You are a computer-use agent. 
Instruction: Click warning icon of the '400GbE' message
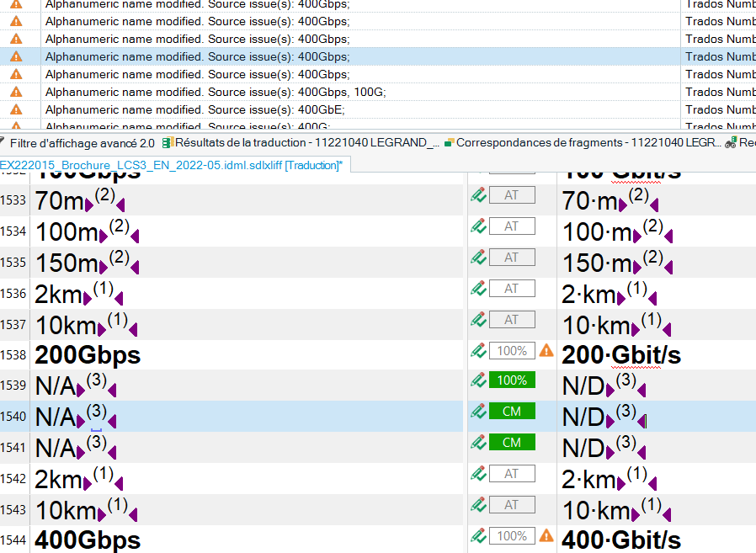tap(16, 109)
